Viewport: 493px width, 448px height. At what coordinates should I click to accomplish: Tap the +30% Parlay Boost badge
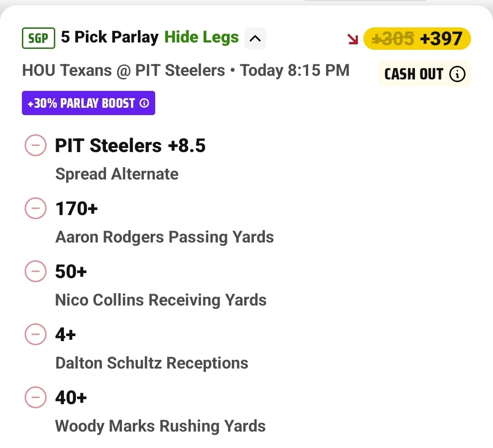point(83,103)
